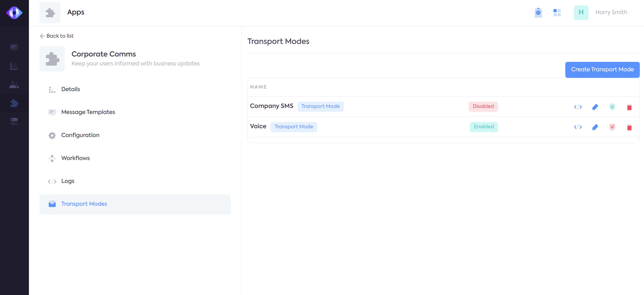Delete the Voice transport mode
The width and height of the screenshot is (644, 295).
tap(629, 127)
